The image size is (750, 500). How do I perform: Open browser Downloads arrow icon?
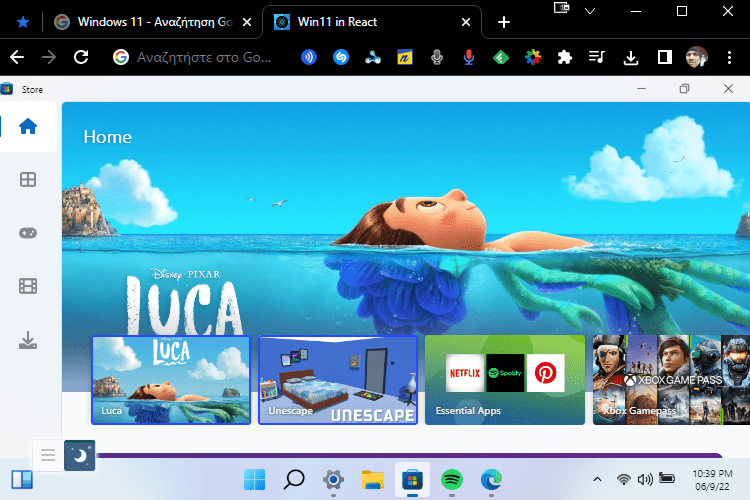(631, 58)
